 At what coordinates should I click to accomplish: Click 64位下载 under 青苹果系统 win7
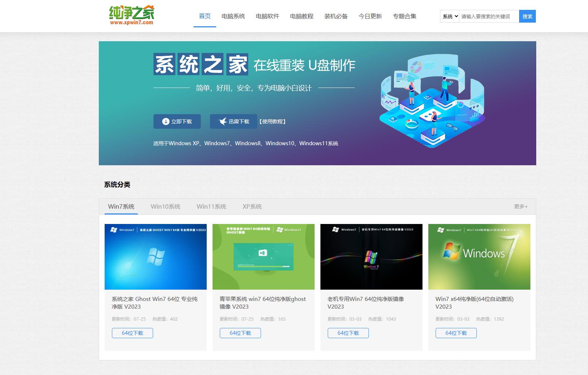(x=240, y=333)
